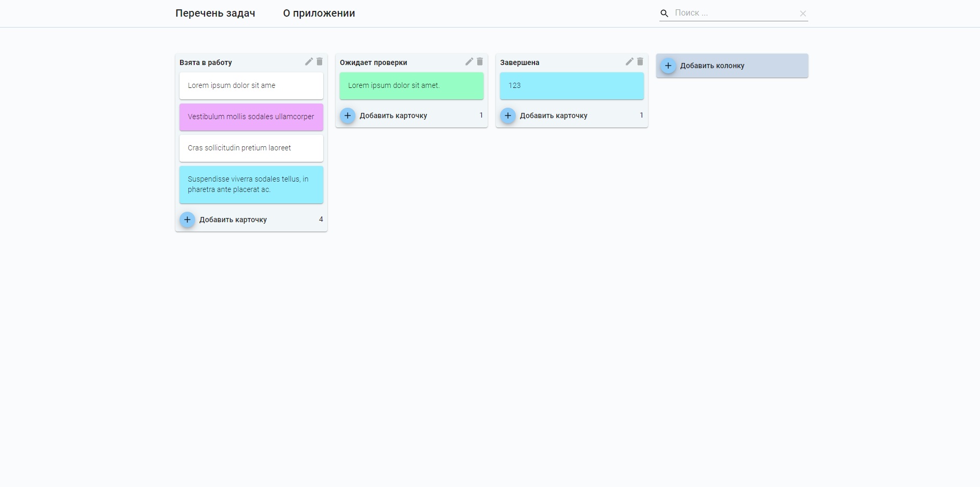The width and height of the screenshot is (980, 487).
Task: Click the plus icon under "Взята в работу"
Action: click(187, 220)
